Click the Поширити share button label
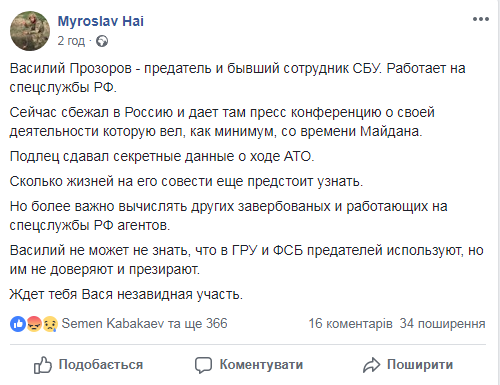 pos(420,365)
